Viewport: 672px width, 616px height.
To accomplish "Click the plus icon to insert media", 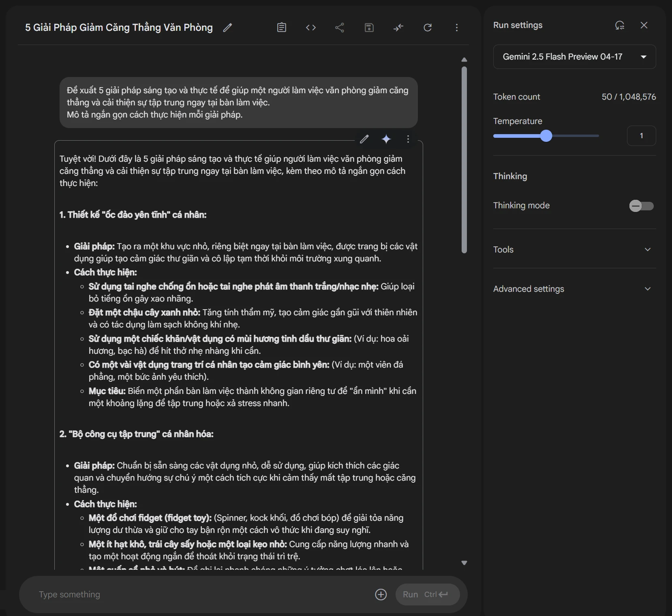I will 381,595.
